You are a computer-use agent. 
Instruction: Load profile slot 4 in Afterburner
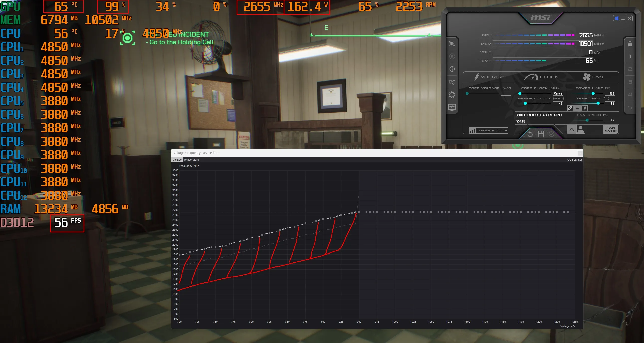(630, 95)
